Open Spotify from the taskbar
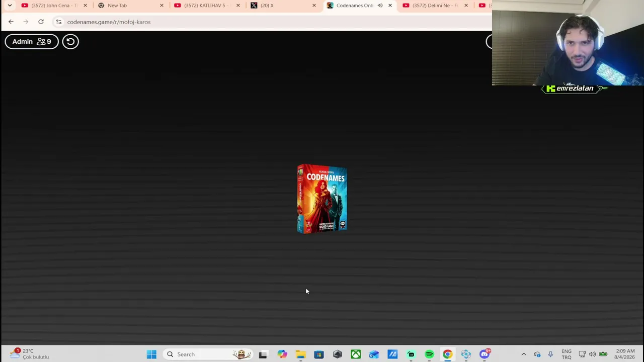This screenshot has height=362, width=644. coord(429,354)
